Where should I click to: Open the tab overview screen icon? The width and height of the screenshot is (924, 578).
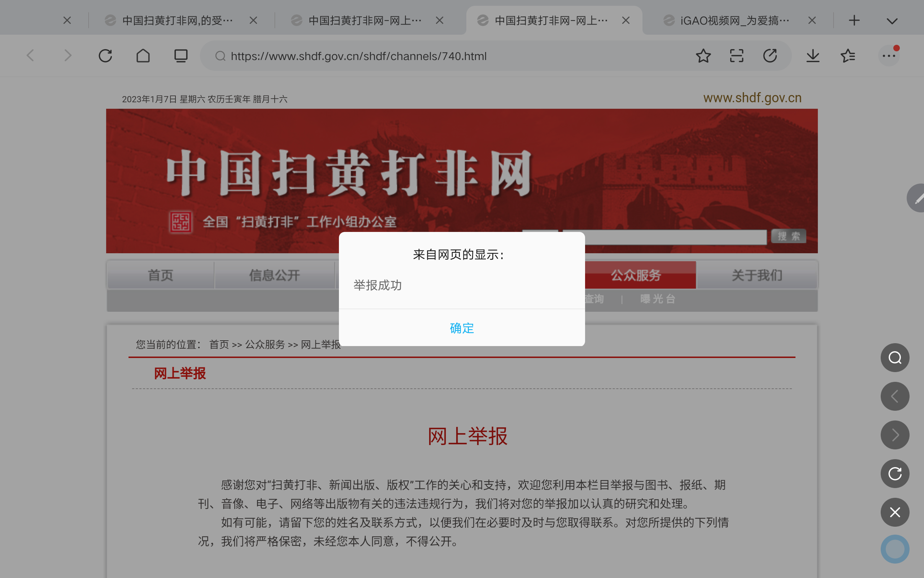tap(181, 56)
